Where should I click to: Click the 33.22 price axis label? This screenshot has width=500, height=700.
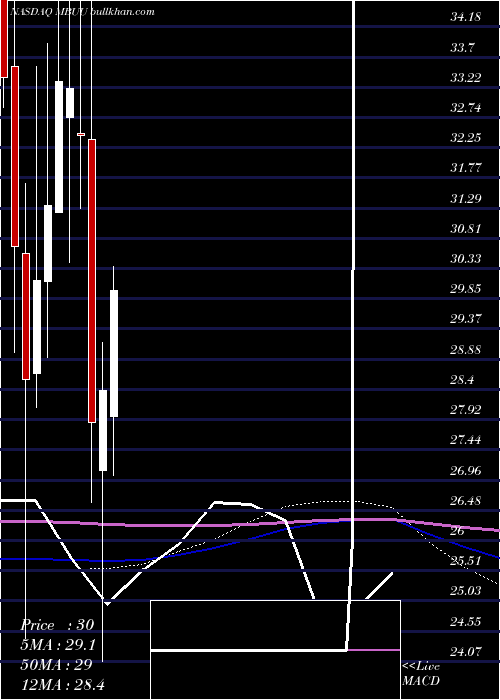point(466,78)
